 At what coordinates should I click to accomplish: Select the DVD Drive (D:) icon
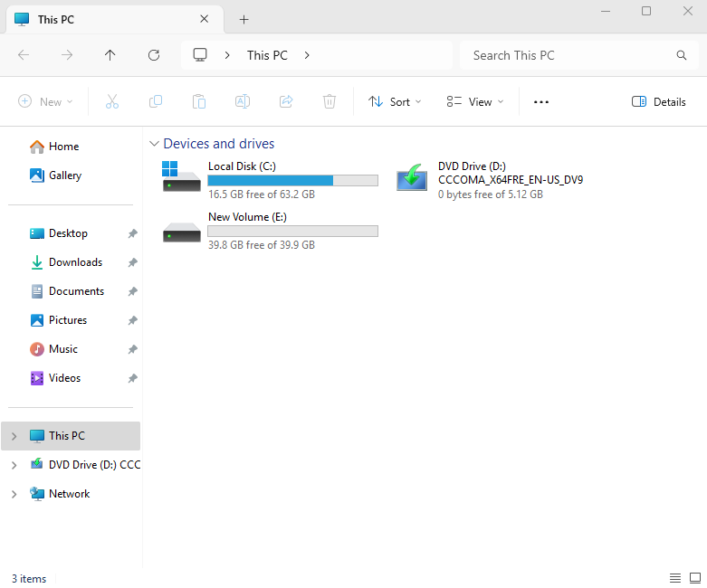413,178
